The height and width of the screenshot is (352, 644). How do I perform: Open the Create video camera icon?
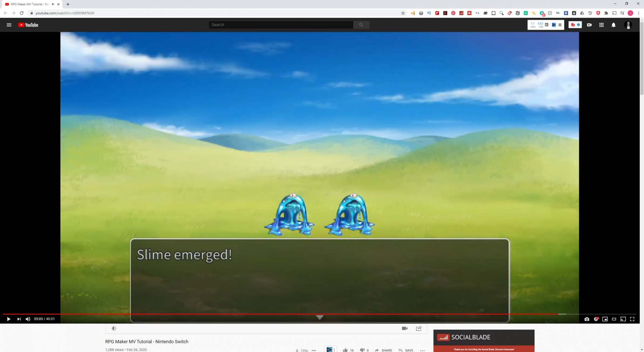click(589, 25)
